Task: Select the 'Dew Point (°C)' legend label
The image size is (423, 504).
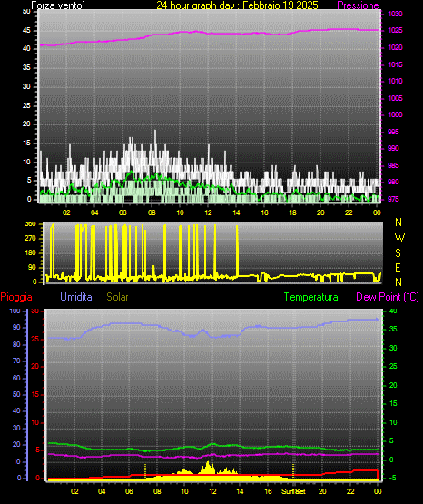Action: [x=388, y=297]
